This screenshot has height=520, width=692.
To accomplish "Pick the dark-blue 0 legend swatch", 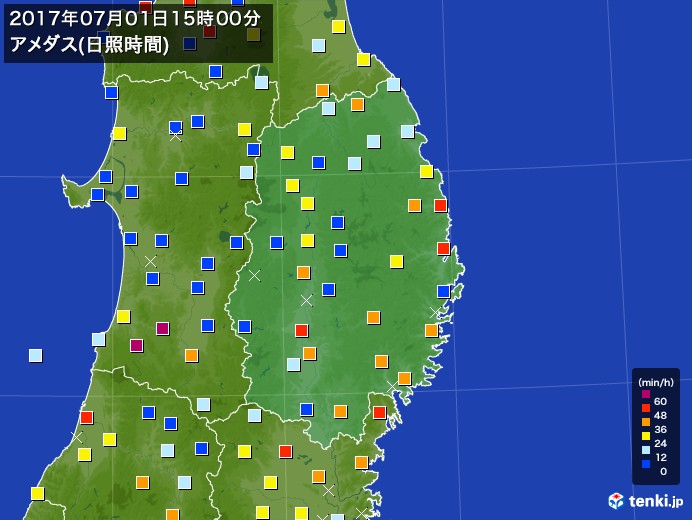I will (x=646, y=464).
